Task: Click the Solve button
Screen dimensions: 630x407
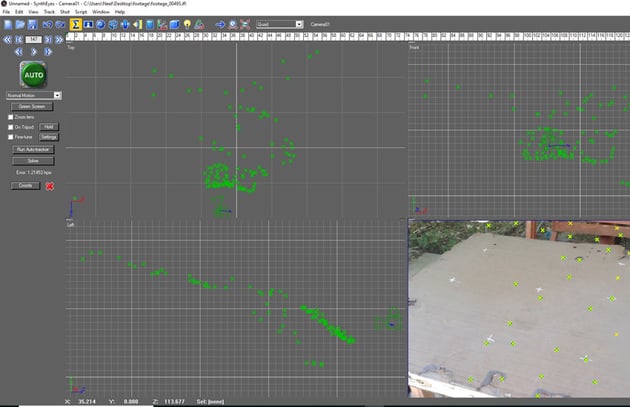Action: [x=33, y=160]
